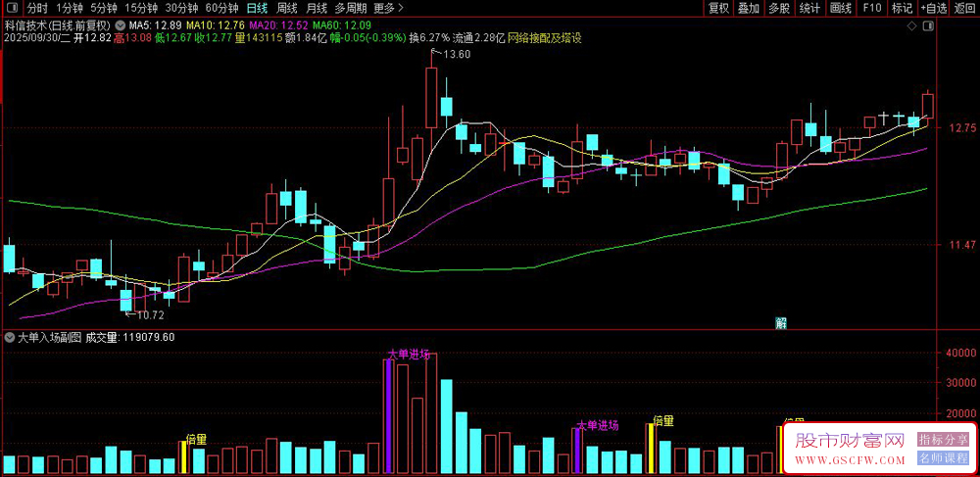Click the 换6.27% turnover rate
Viewport: 980px width, 477px height.
click(430, 37)
